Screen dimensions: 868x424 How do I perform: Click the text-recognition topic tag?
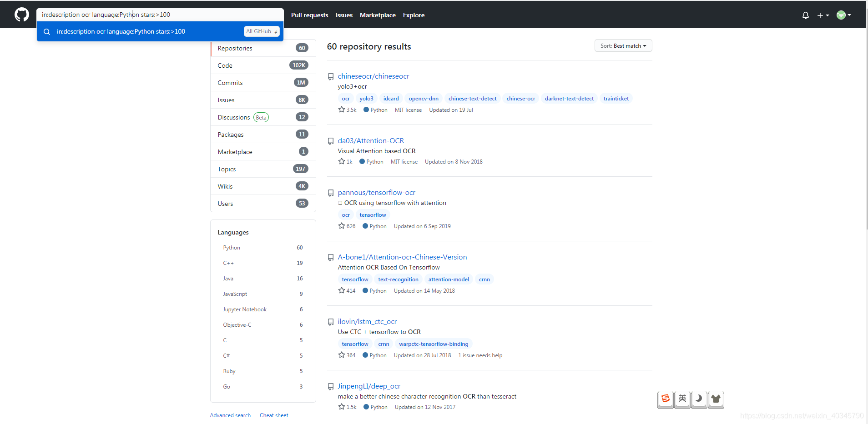(x=398, y=279)
